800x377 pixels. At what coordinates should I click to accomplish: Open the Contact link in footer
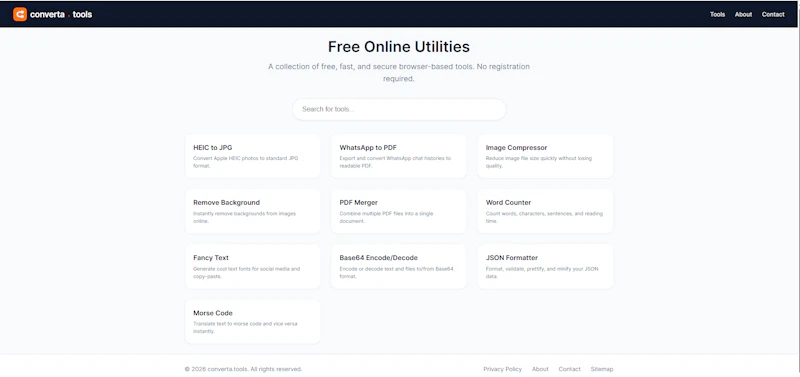(569, 369)
